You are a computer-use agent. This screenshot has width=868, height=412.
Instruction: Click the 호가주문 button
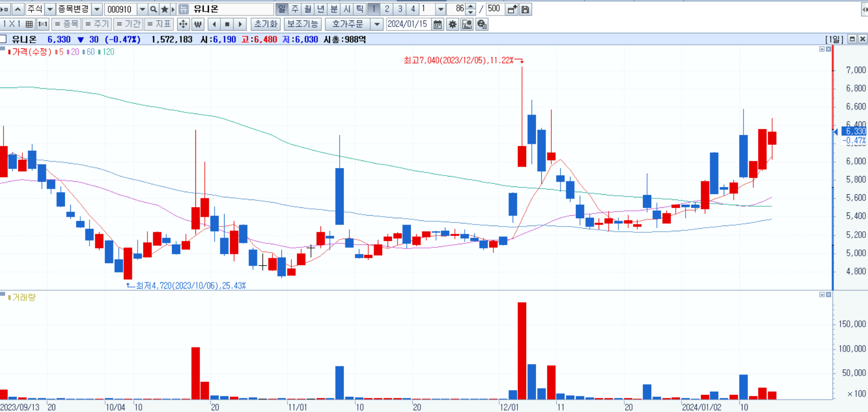point(348,24)
